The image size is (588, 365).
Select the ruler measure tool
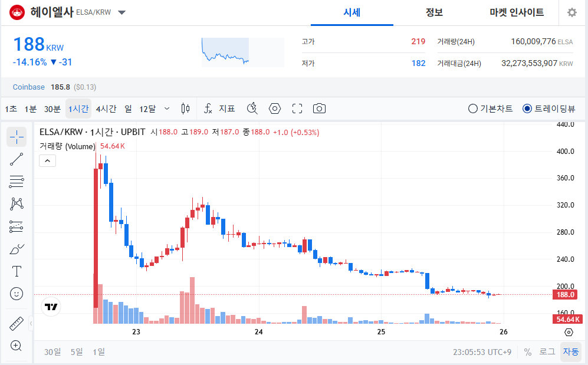[x=17, y=323]
